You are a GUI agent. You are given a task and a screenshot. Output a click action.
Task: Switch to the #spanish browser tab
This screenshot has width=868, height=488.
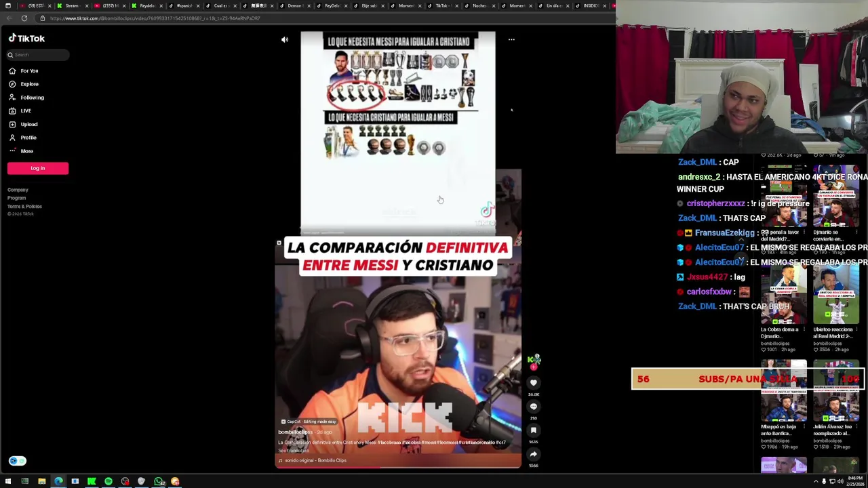click(183, 5)
